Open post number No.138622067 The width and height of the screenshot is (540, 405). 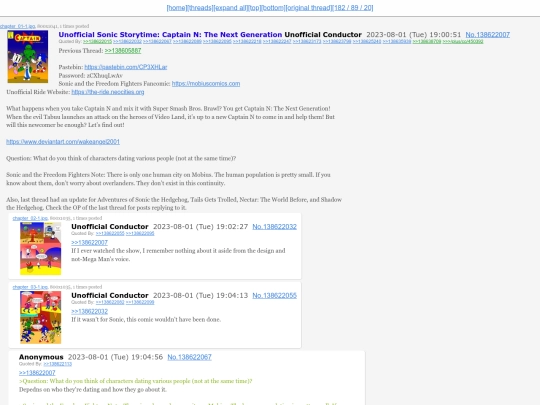click(189, 357)
